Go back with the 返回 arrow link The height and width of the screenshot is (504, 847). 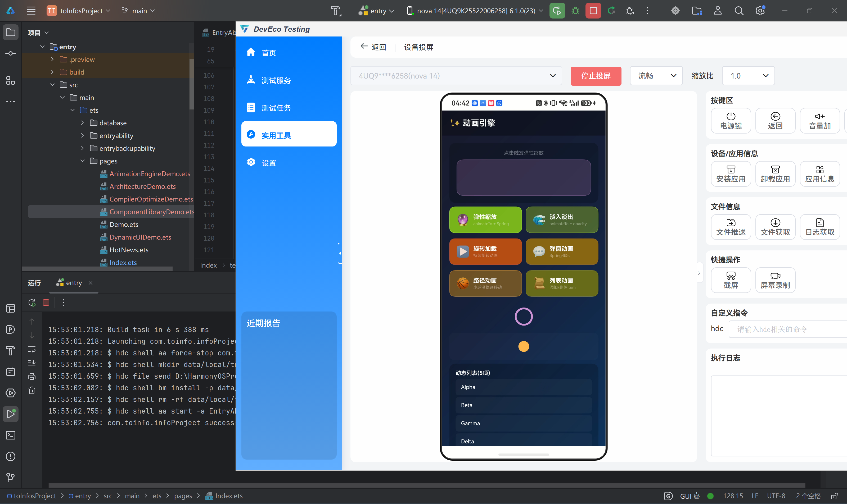coord(373,47)
